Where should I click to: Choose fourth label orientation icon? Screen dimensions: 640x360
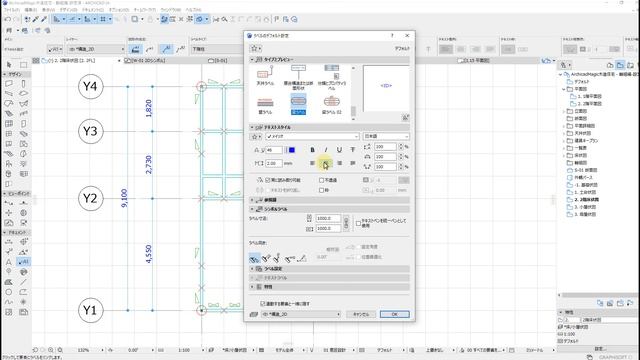(290, 258)
